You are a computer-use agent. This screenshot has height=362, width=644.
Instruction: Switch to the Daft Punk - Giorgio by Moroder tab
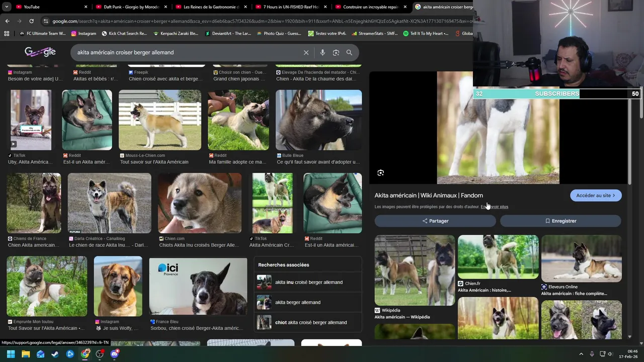coord(131,7)
